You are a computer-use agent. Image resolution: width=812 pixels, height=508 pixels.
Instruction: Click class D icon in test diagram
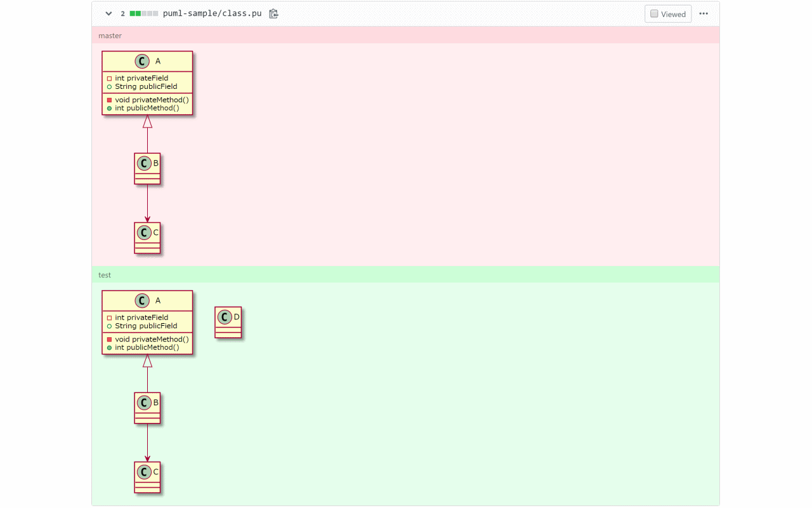click(225, 317)
